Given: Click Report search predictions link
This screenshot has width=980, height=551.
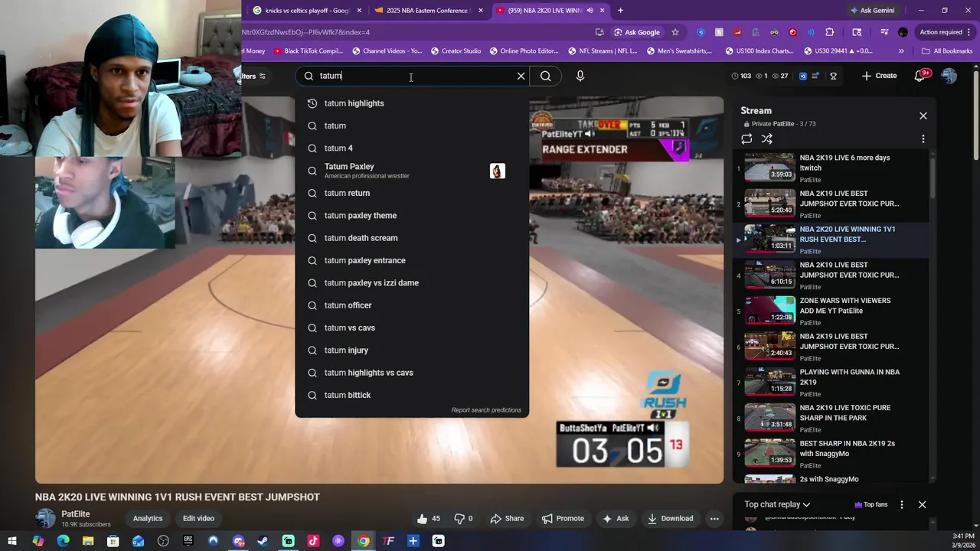Looking at the screenshot, I should (486, 410).
